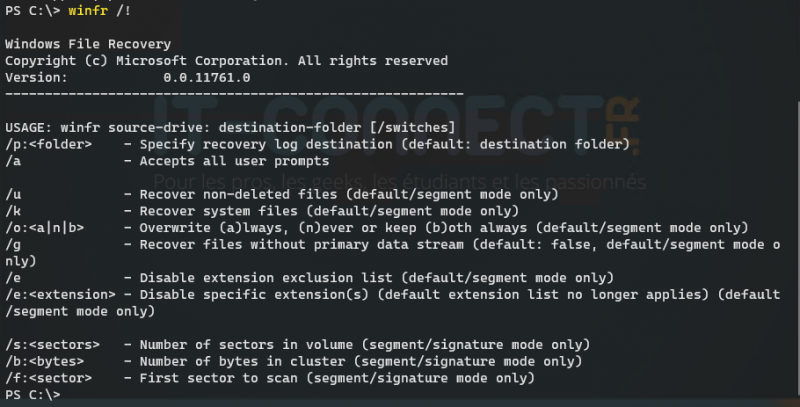Click the /b:<bytes> switch

(41, 361)
